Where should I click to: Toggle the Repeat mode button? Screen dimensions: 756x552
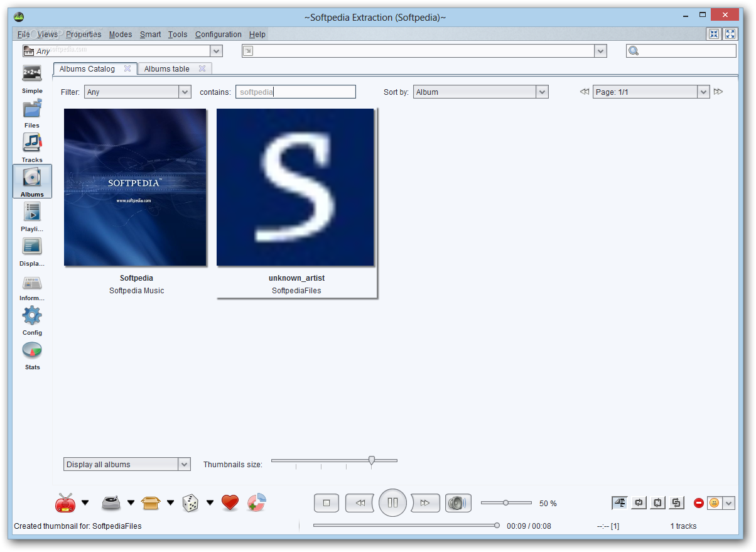(x=639, y=502)
